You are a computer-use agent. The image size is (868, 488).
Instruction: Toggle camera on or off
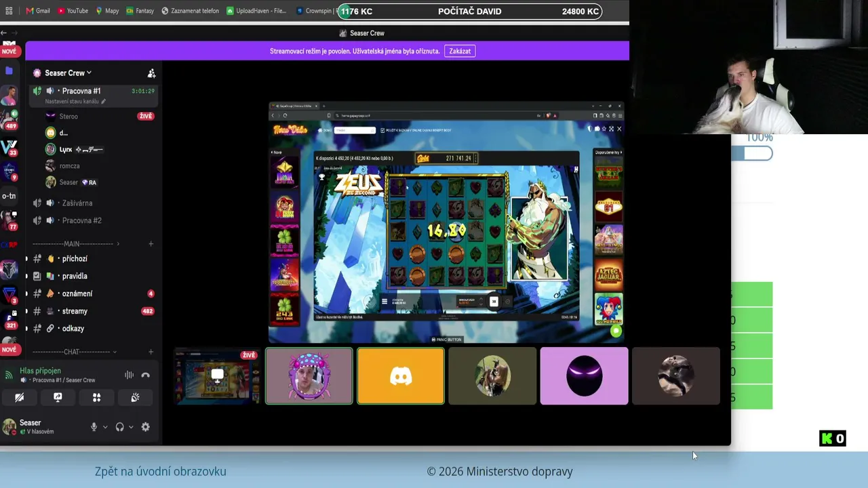click(x=19, y=398)
